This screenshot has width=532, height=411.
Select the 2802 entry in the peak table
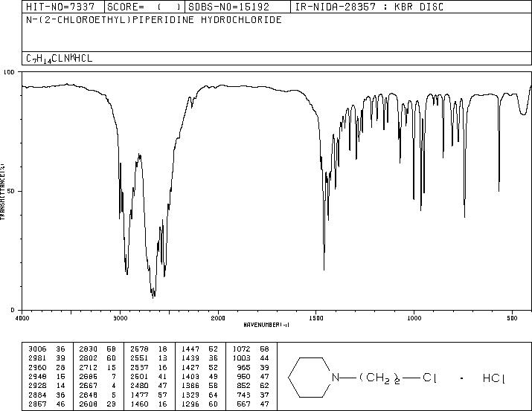(97, 358)
